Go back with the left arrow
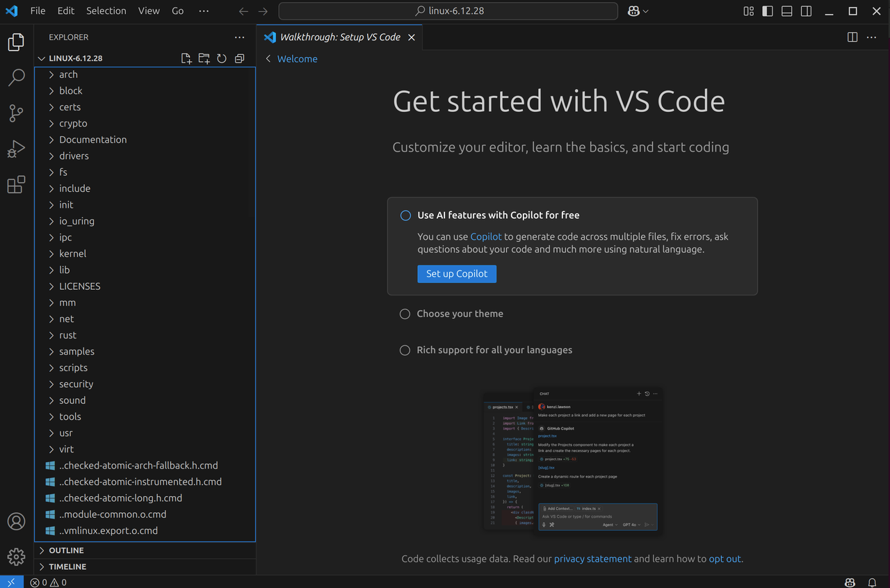Screen dimensions: 890x588 pyautogui.click(x=243, y=11)
